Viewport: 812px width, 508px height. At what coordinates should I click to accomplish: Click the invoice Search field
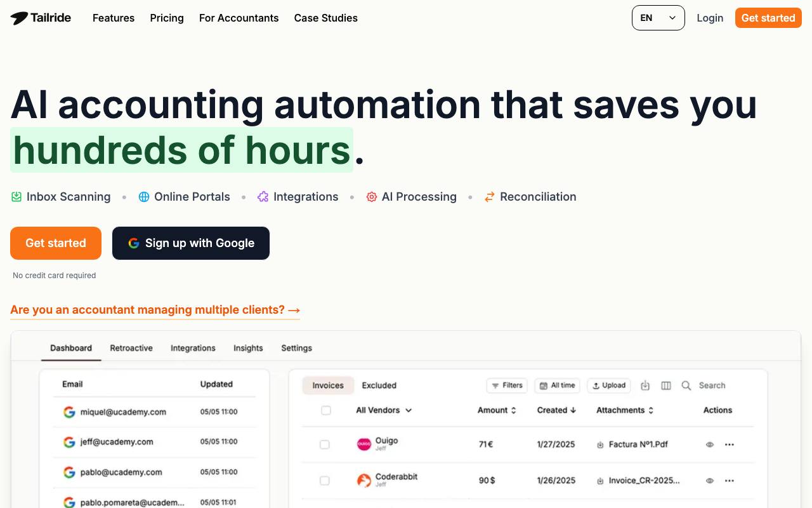click(712, 385)
